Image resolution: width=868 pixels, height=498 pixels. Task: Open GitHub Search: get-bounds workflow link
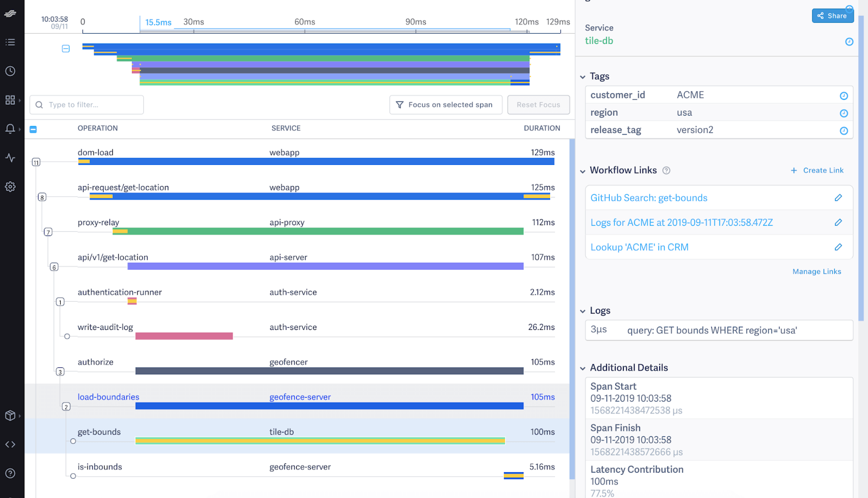pos(649,197)
